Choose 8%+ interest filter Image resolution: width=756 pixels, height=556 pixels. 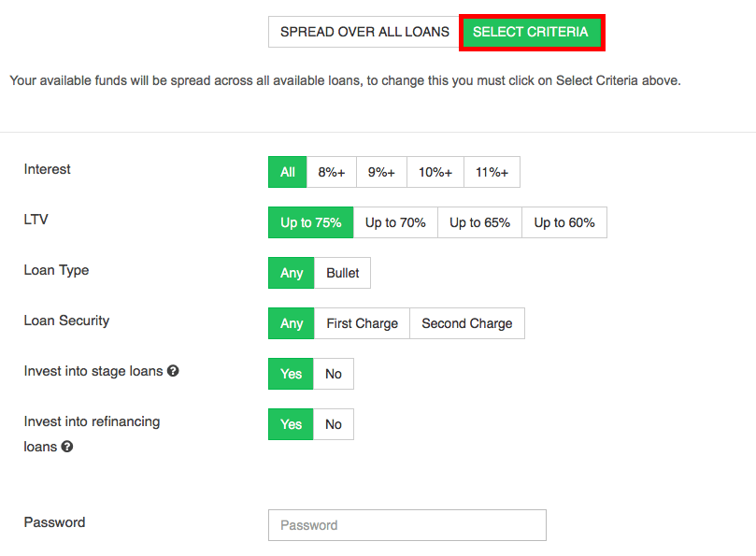coord(332,172)
